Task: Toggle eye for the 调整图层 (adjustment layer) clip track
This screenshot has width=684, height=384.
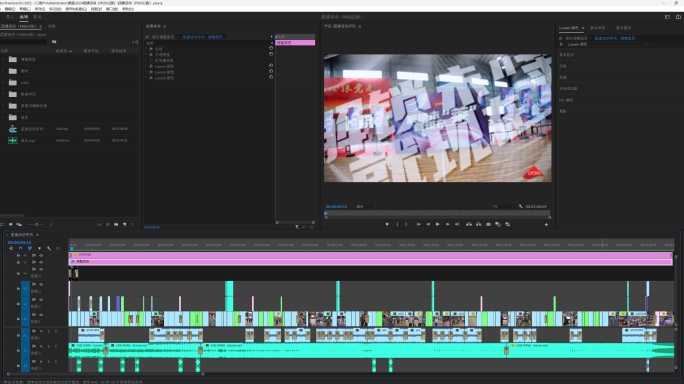Action: click(41, 262)
